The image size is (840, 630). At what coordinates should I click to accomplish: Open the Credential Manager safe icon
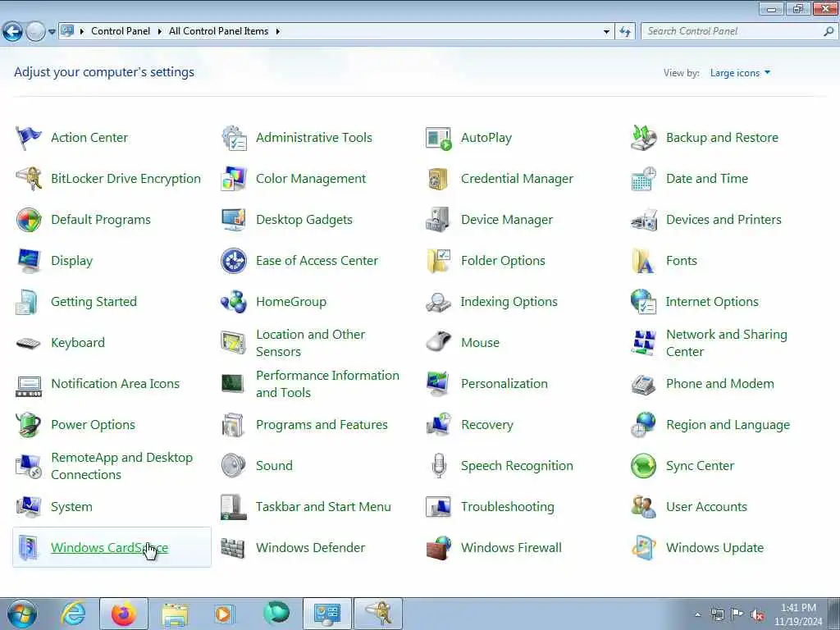point(439,178)
